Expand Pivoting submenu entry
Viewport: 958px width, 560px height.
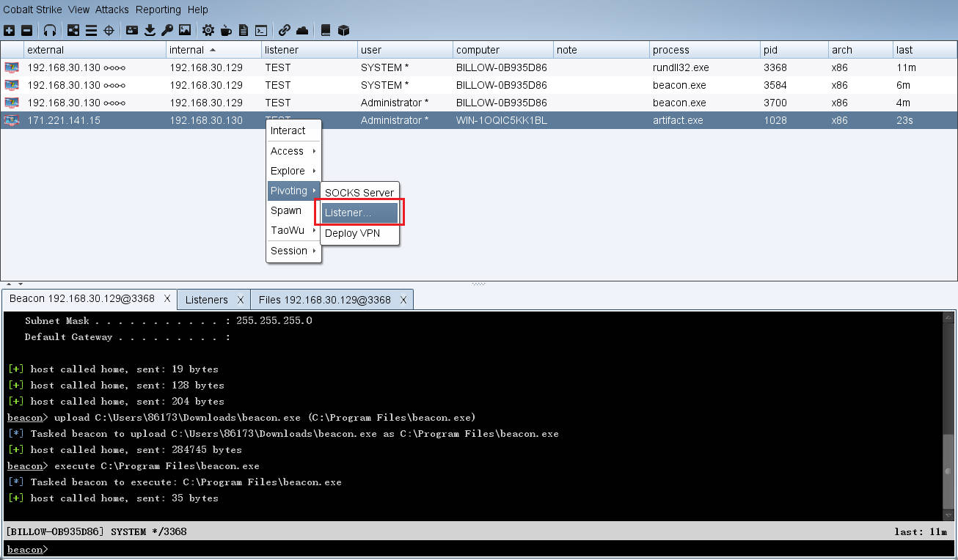(x=293, y=191)
